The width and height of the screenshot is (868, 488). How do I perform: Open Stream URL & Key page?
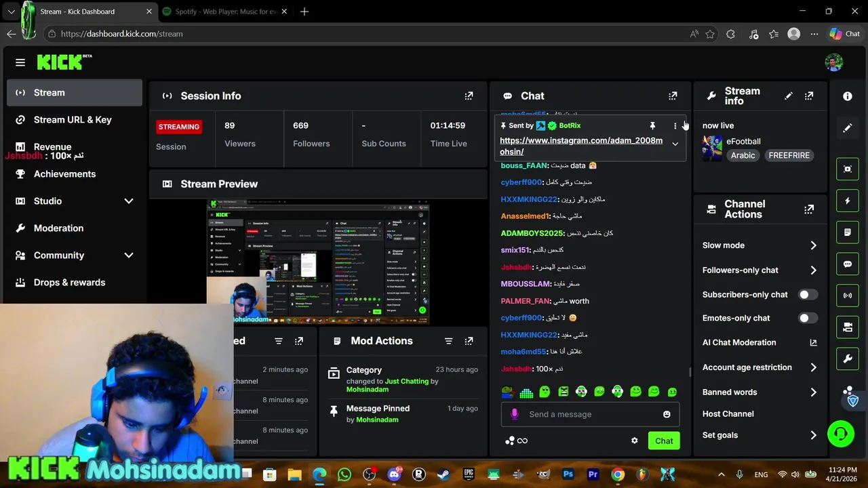click(x=75, y=120)
